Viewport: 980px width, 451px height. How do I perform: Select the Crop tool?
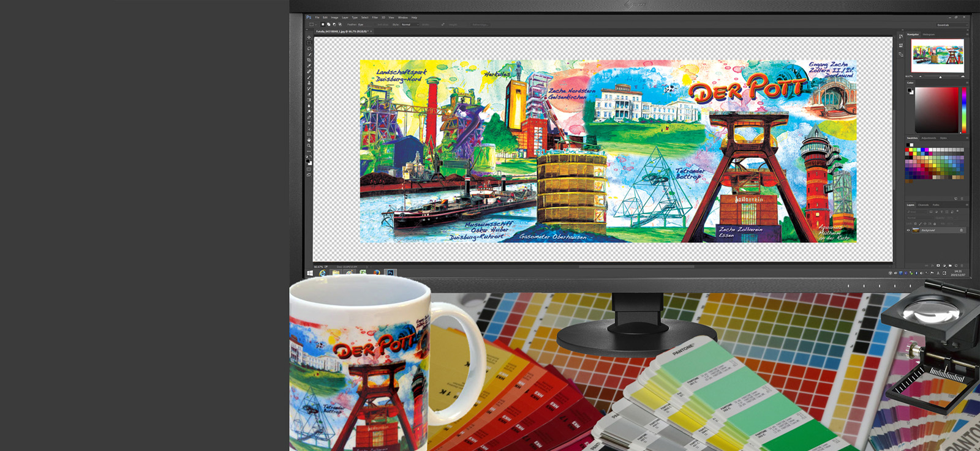(309, 60)
